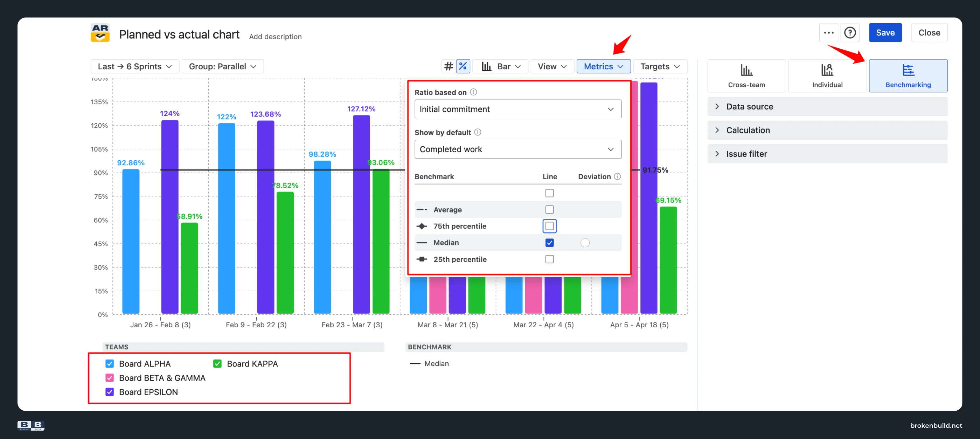Expand the Issue filter section
This screenshot has height=439, width=980.
[x=827, y=154]
